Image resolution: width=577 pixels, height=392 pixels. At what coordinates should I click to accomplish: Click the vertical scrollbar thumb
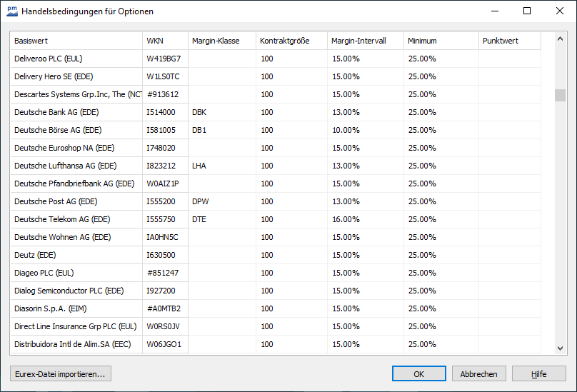(x=560, y=96)
